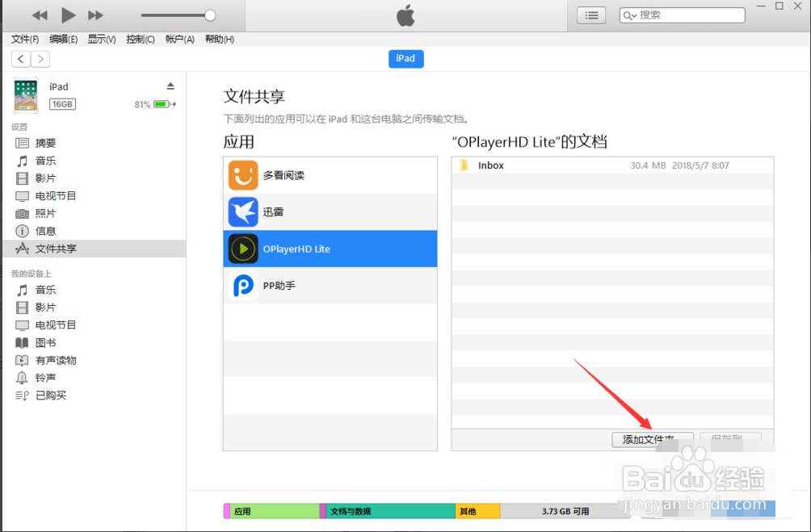Select 迅雷 label in app list
Viewport: 811px width, 532px height.
click(x=273, y=212)
